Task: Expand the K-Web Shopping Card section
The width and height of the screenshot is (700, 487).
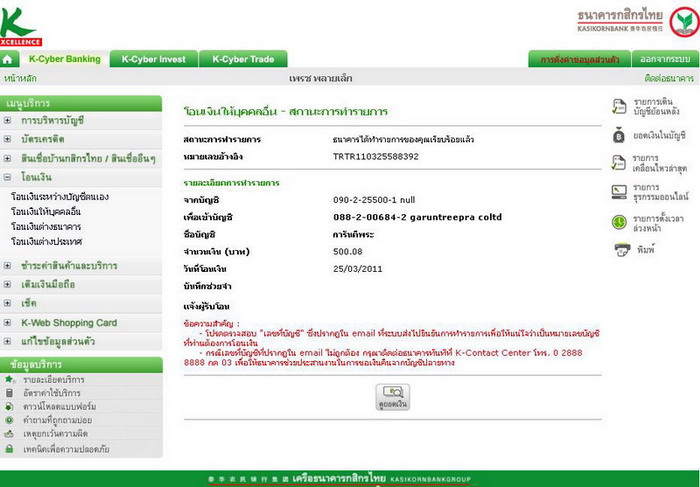Action: tap(8, 323)
